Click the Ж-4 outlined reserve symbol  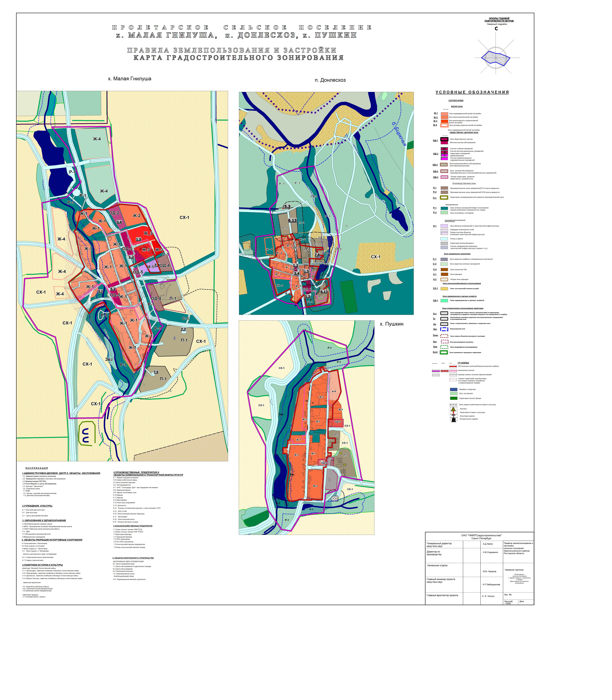[444, 125]
